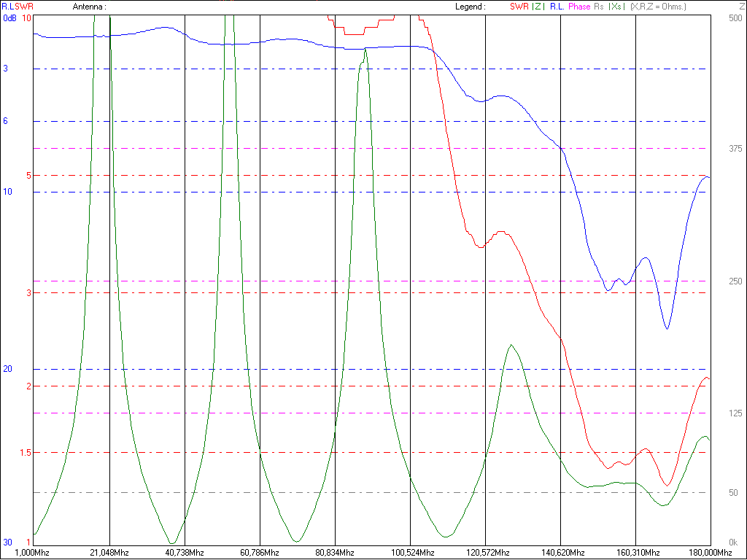Click the 21,048Mhz frequency label
The height and width of the screenshot is (560, 747).
point(109,553)
